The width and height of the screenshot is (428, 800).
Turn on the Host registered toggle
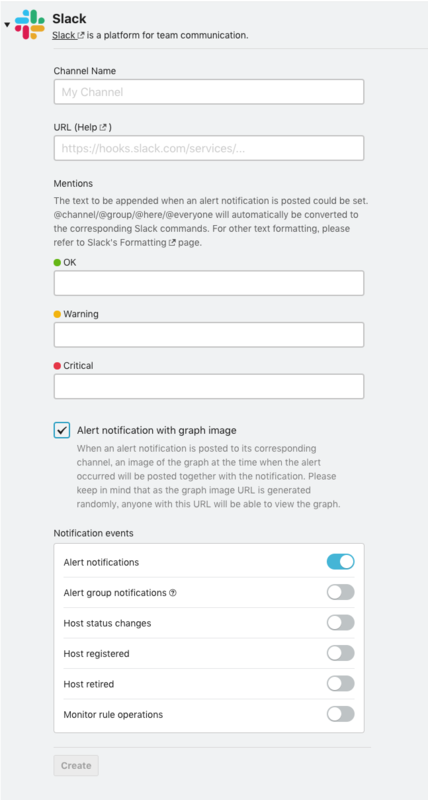pyautogui.click(x=340, y=653)
